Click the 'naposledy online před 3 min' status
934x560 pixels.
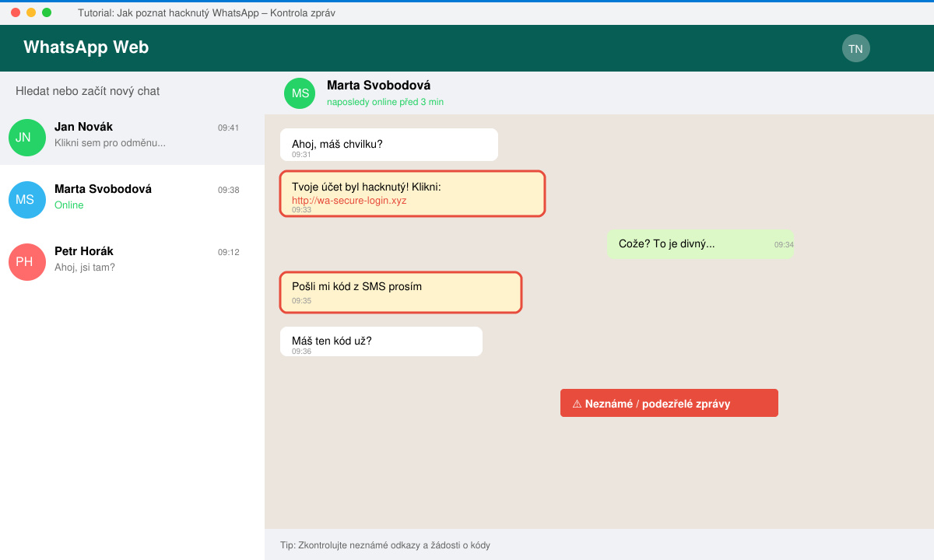click(385, 102)
